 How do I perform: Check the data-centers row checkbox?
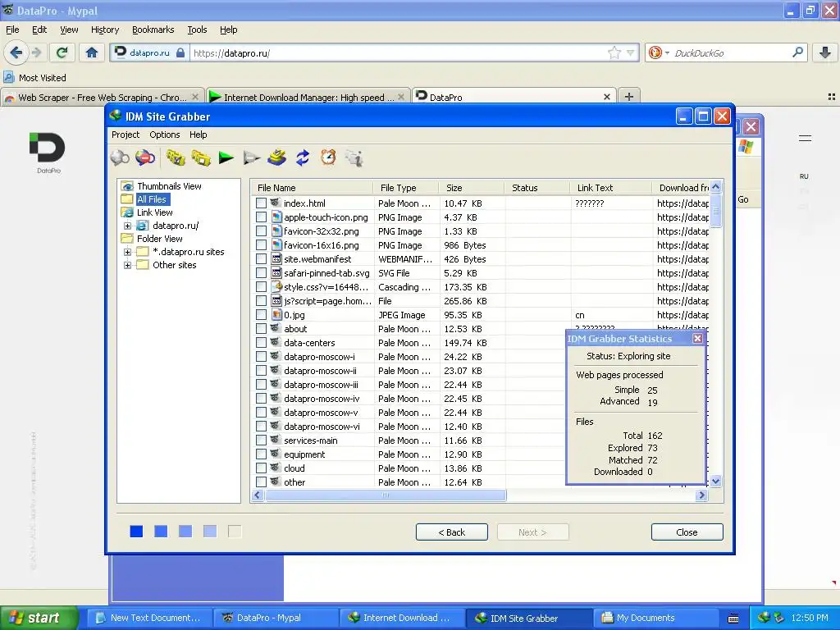261,342
